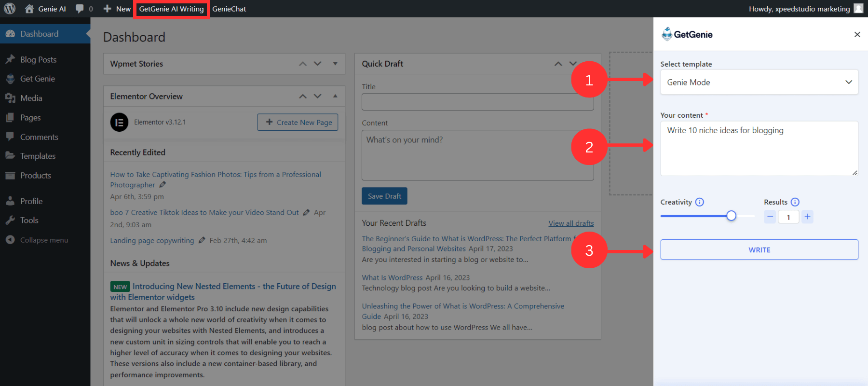
Task: Click the WordPress logo in admin bar
Action: 10,9
